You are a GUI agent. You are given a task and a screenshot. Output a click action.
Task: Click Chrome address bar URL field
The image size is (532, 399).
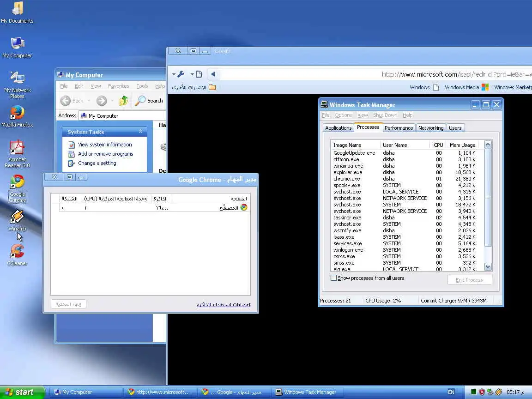tap(376, 74)
